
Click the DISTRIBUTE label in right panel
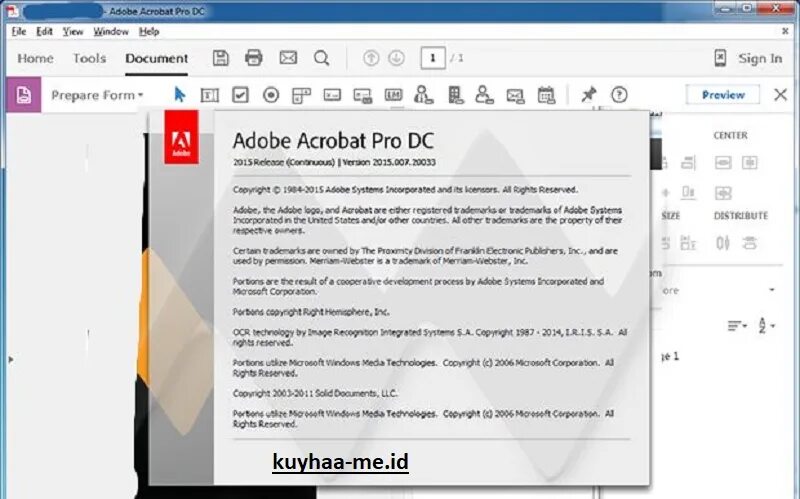tap(741, 215)
